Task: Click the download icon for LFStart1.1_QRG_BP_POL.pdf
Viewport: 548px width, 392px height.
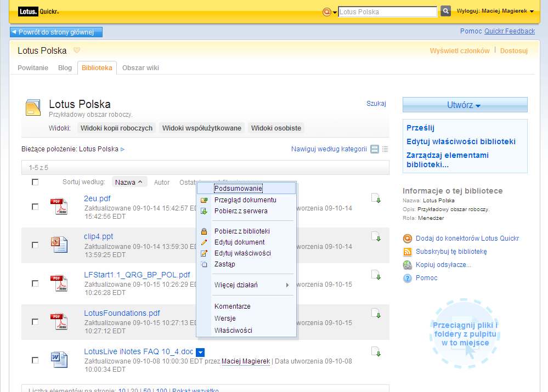Action: click(376, 275)
